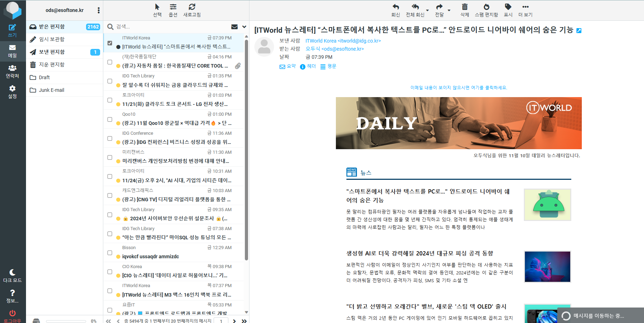Open the Trash (지운 편지함) folder

(x=65, y=65)
